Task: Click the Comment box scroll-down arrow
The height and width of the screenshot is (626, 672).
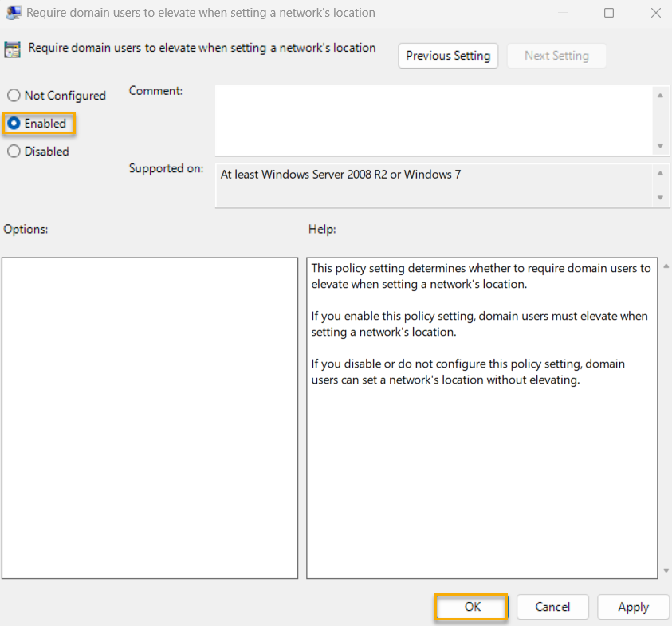Action: pos(661,145)
